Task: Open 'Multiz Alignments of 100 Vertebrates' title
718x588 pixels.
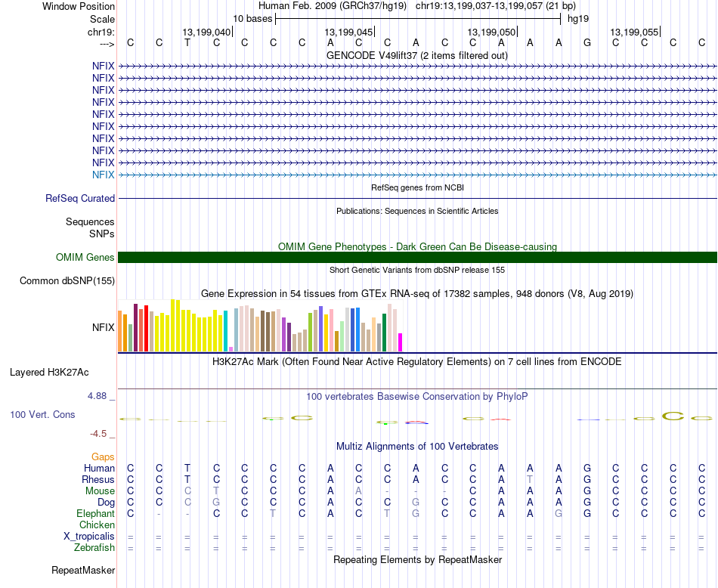Action: coord(417,447)
